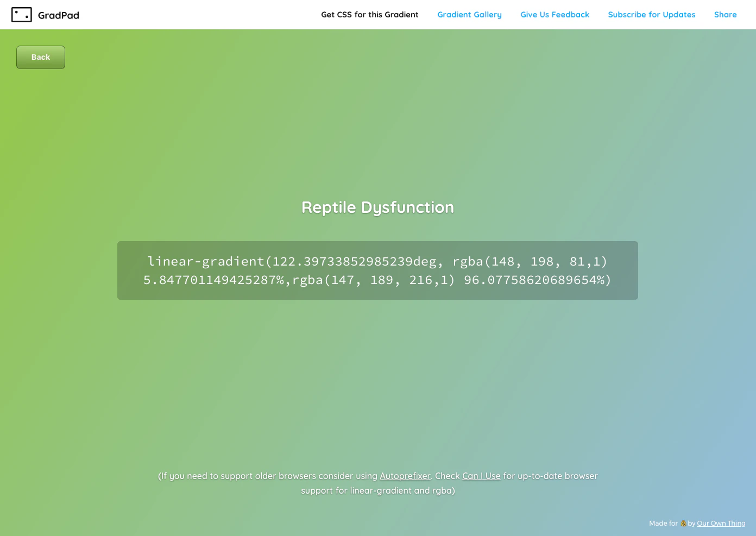Click the GradPad brand name text
The height and width of the screenshot is (536, 756).
tap(59, 15)
